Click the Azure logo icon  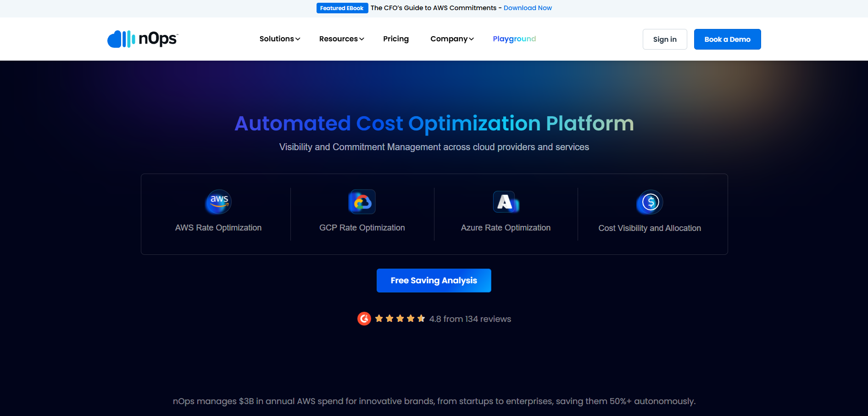click(506, 202)
